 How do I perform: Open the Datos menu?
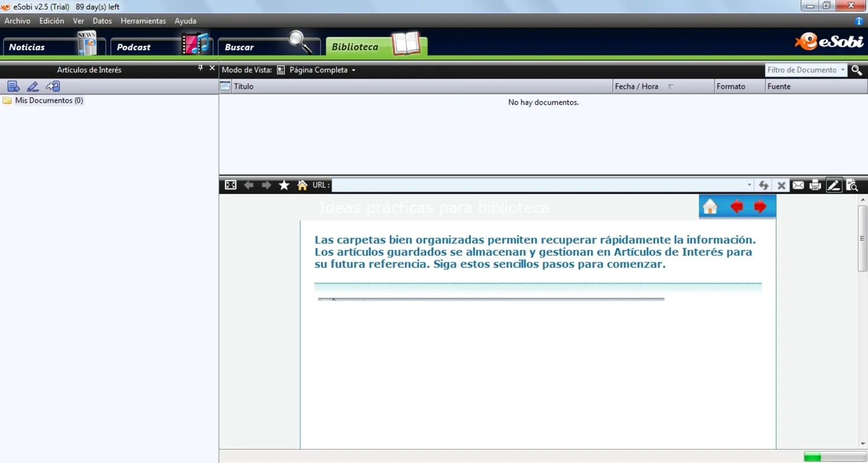pyautogui.click(x=102, y=21)
